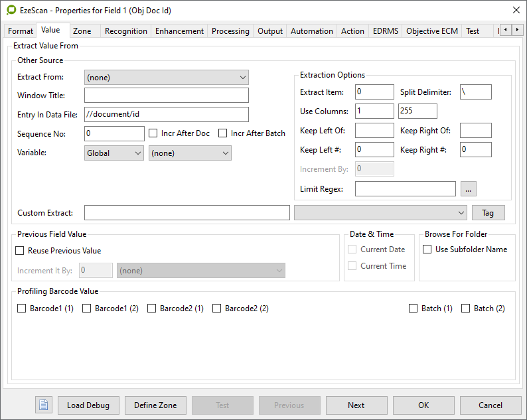Click the document icon beside Load Debug

[x=43, y=405]
